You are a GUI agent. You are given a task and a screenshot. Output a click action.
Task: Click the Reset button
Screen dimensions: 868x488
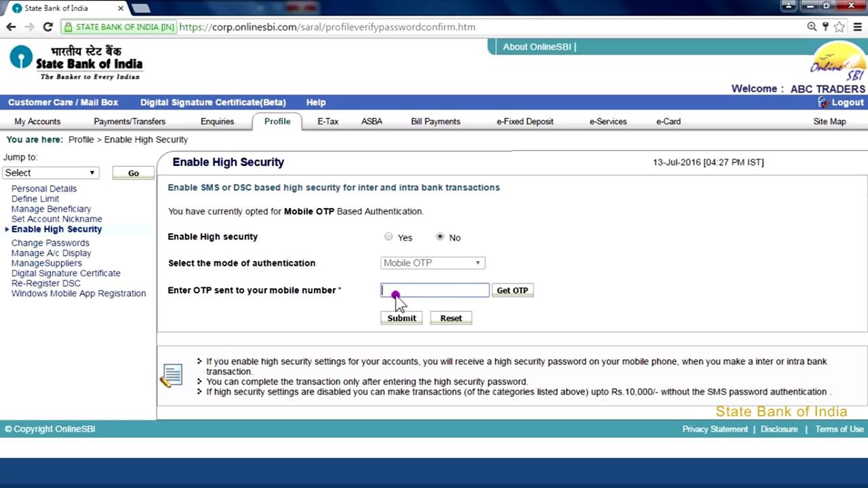point(451,318)
